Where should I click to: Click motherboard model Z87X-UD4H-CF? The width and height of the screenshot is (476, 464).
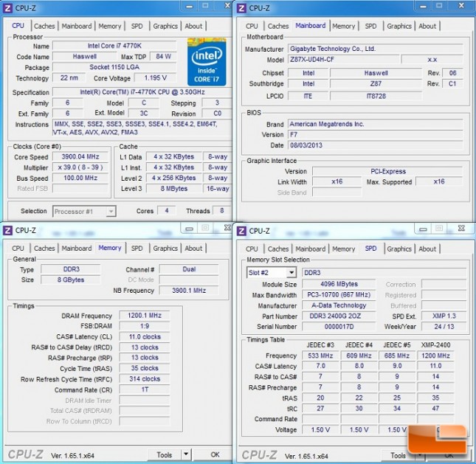click(343, 60)
